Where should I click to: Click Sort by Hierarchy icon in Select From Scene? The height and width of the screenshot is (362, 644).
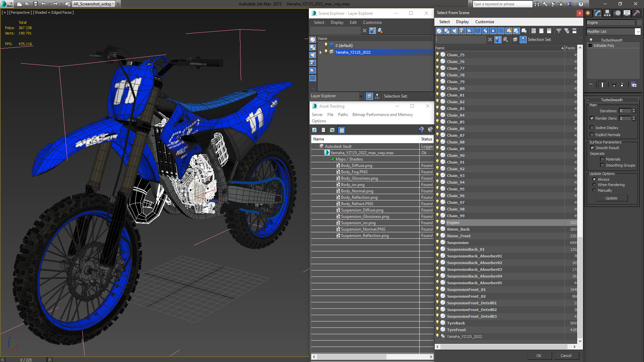pyautogui.click(x=523, y=40)
